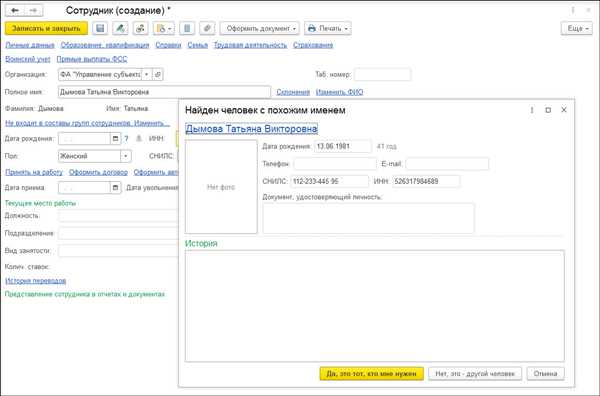Open the Страхование link
600x396 pixels.
pos(313,45)
